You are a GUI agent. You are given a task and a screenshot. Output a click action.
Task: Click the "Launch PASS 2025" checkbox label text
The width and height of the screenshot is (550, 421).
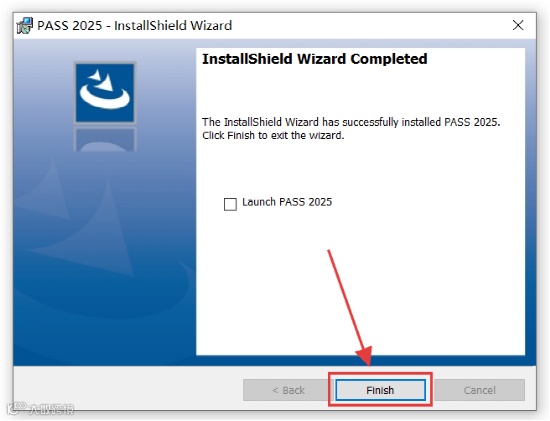point(287,202)
